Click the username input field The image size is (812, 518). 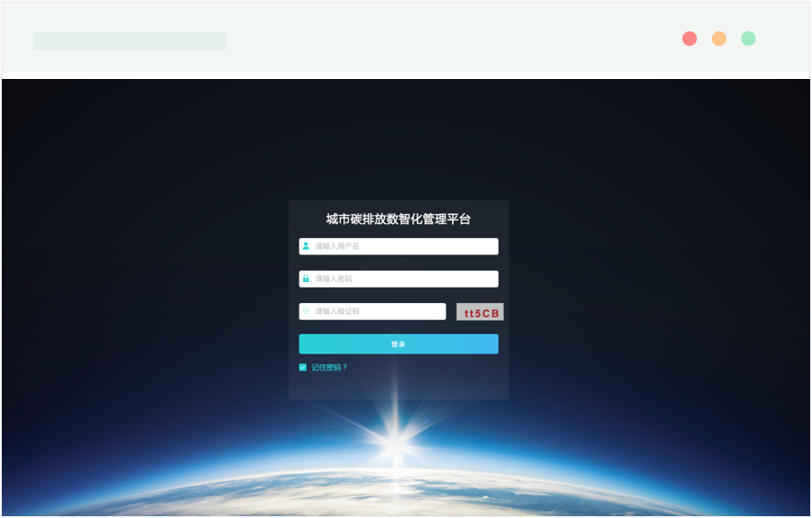click(x=399, y=246)
